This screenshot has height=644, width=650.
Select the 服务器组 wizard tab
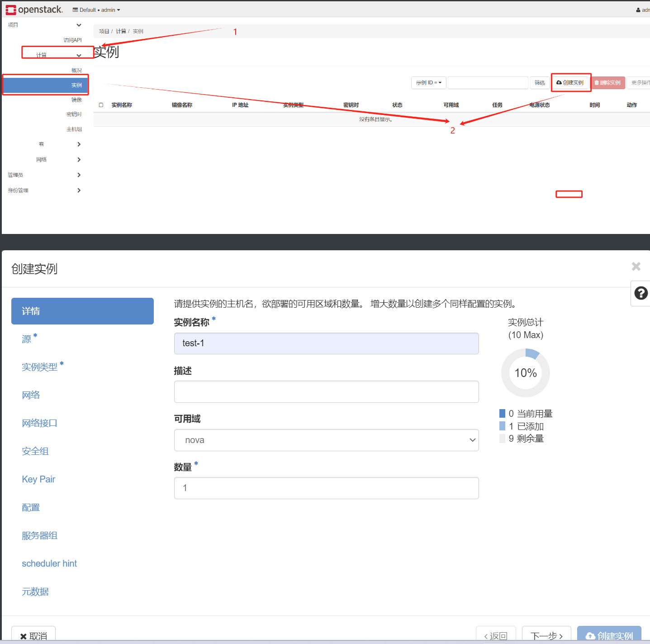39,535
